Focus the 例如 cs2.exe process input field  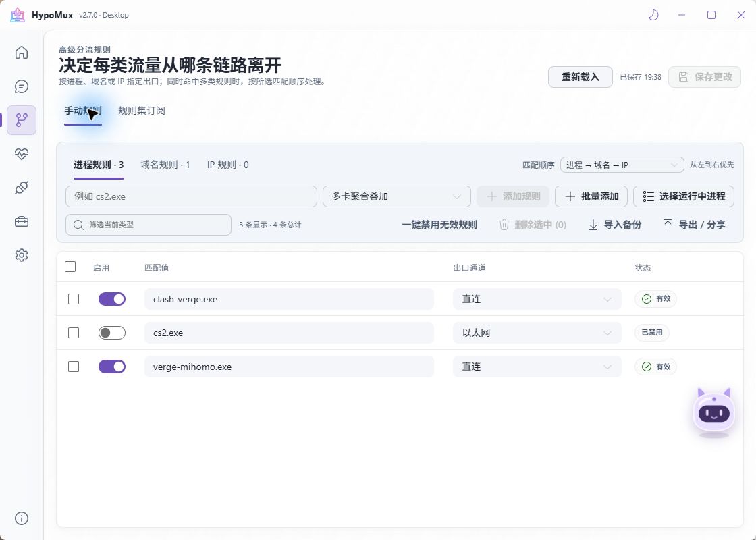coord(192,196)
